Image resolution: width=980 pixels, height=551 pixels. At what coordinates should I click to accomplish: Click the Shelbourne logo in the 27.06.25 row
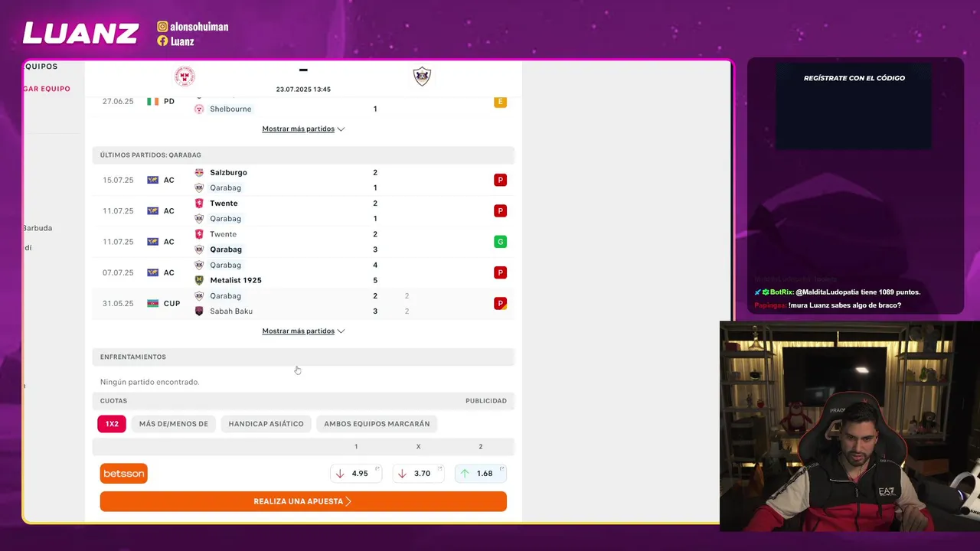[x=199, y=109]
